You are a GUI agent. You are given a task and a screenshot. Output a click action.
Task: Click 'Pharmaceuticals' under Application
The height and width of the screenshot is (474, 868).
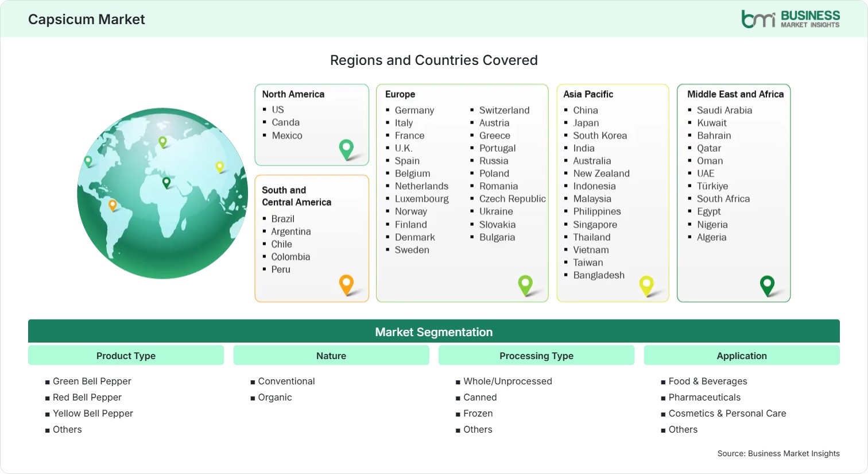pos(704,397)
